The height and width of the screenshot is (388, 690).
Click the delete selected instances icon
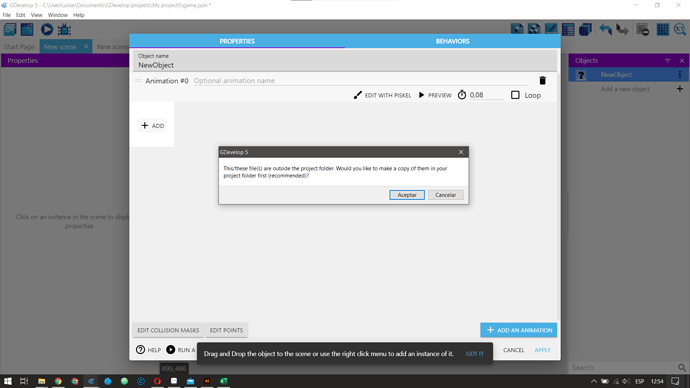tap(642, 29)
